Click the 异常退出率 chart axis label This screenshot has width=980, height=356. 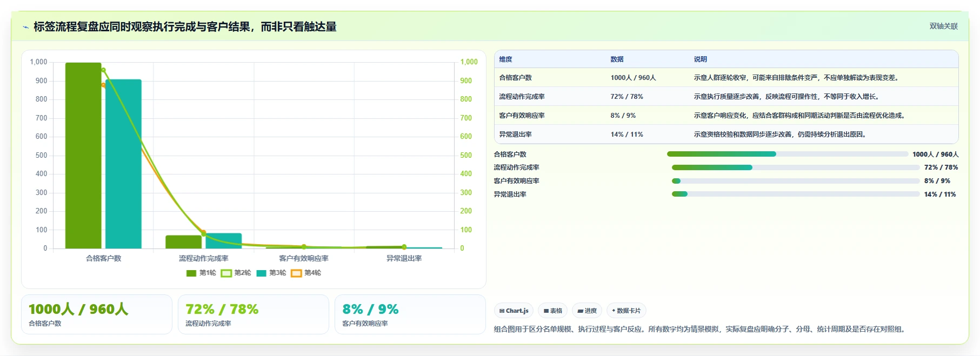tap(404, 258)
